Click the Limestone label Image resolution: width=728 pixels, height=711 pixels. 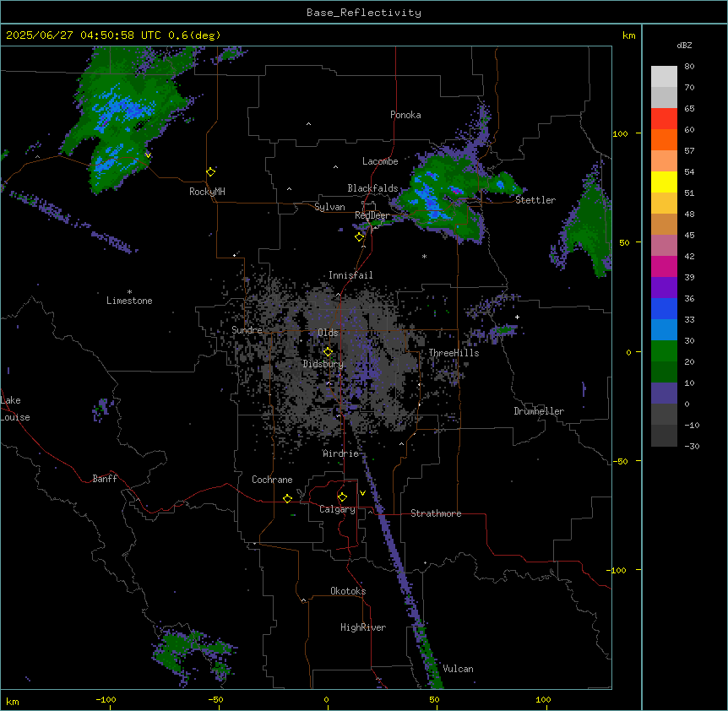(x=129, y=301)
